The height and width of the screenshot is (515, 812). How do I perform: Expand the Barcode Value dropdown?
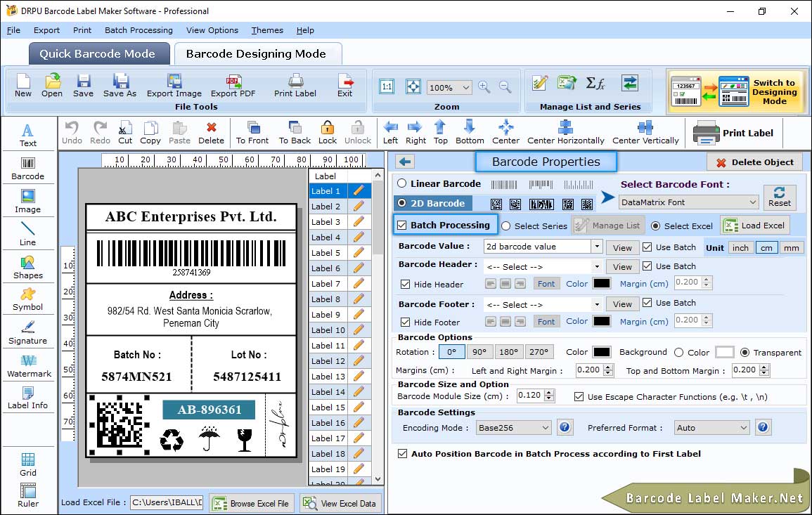(x=597, y=247)
